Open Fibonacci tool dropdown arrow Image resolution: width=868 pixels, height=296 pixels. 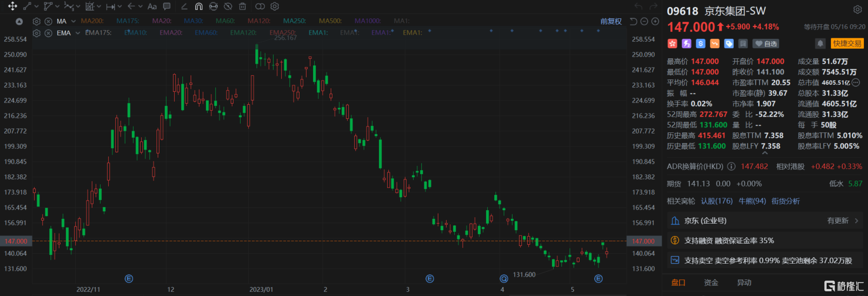tap(99, 7)
